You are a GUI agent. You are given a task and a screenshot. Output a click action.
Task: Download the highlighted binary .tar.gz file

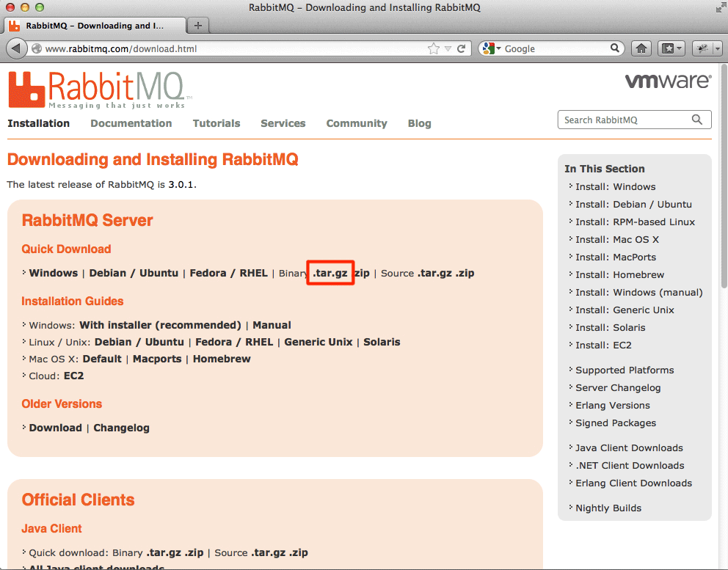point(329,273)
